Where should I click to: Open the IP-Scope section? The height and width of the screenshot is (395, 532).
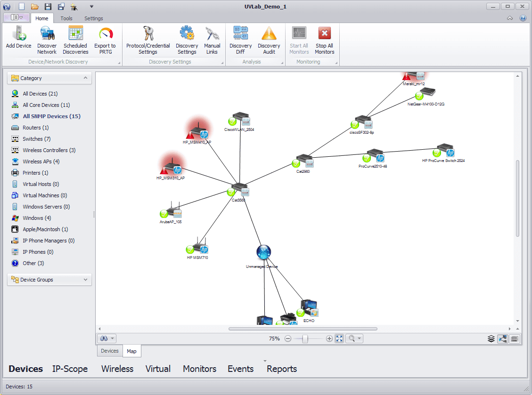coord(70,369)
